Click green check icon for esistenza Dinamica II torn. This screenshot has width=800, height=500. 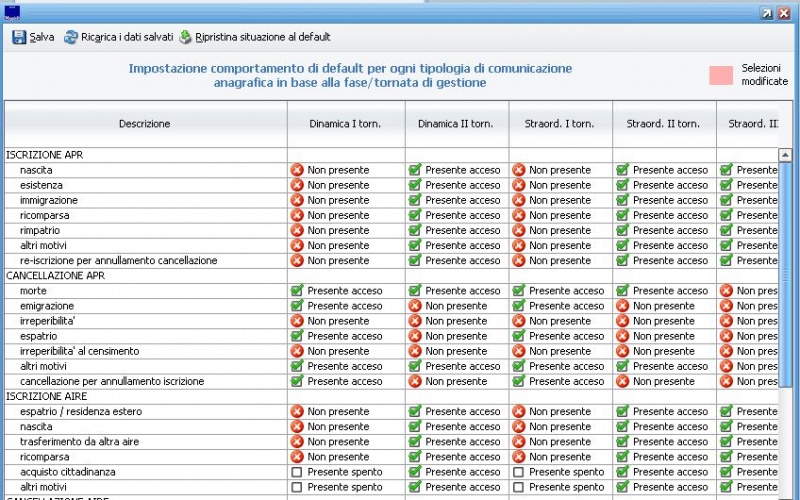pyautogui.click(x=415, y=185)
